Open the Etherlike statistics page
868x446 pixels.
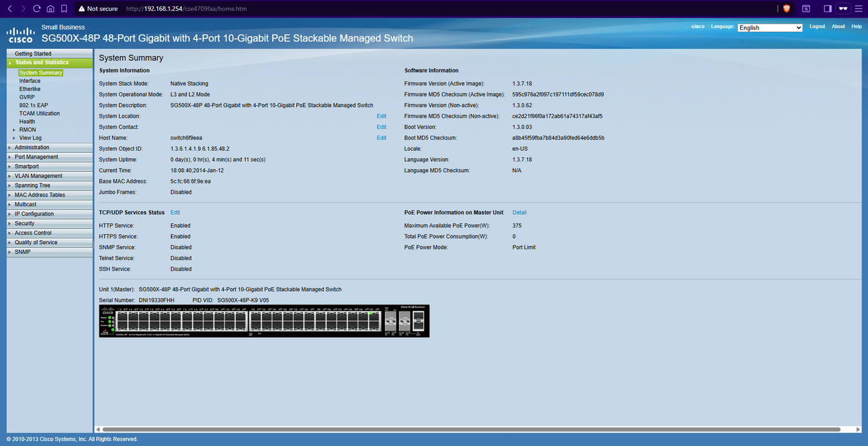pyautogui.click(x=30, y=89)
